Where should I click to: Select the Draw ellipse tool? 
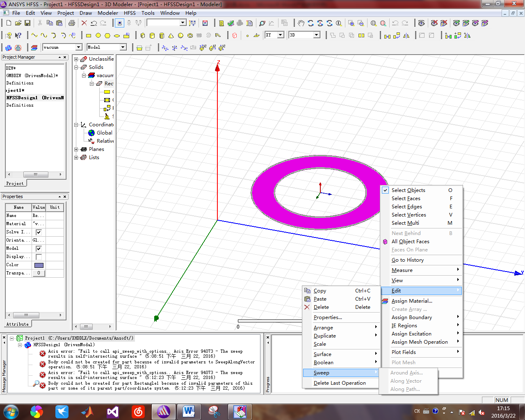pos(117,35)
